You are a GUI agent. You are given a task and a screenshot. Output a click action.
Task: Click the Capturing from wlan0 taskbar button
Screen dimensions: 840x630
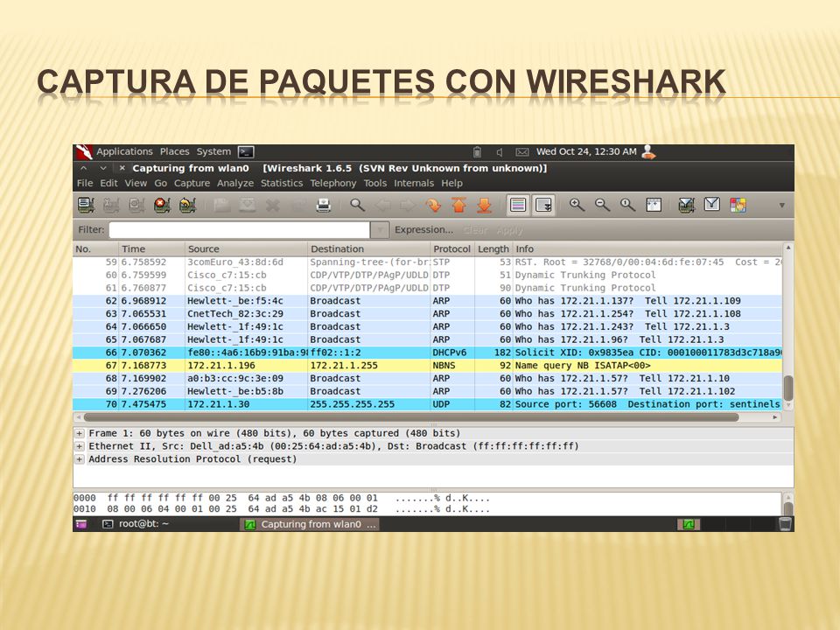[310, 524]
